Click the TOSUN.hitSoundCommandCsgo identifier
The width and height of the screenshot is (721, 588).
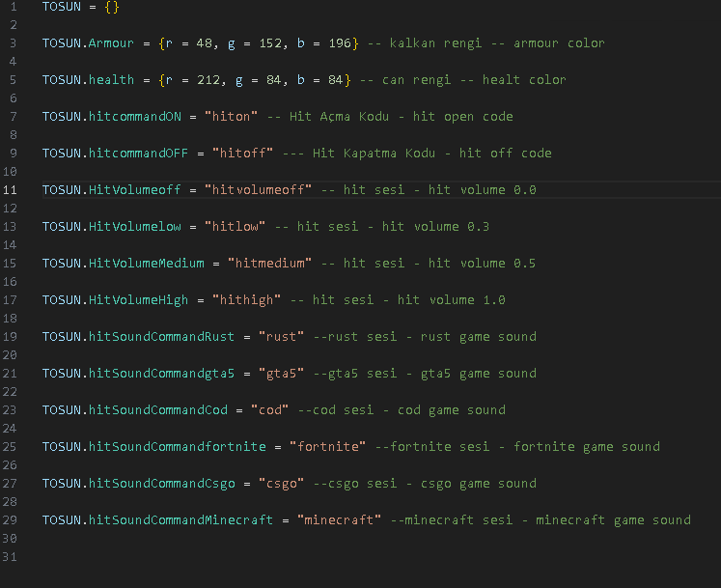point(138,484)
